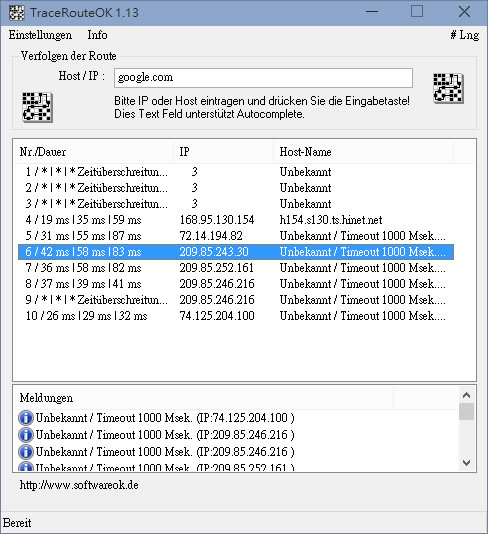Click the Meldungen scrollbar down arrow

[x=467, y=462]
